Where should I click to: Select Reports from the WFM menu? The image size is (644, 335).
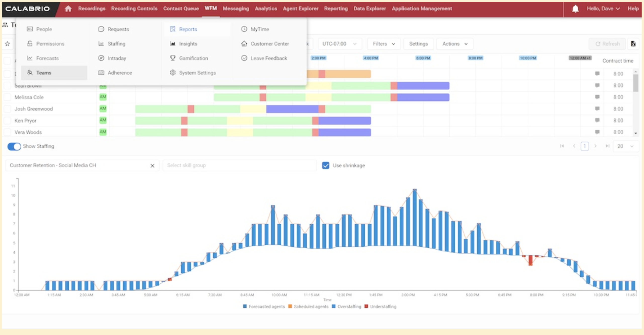188,29
